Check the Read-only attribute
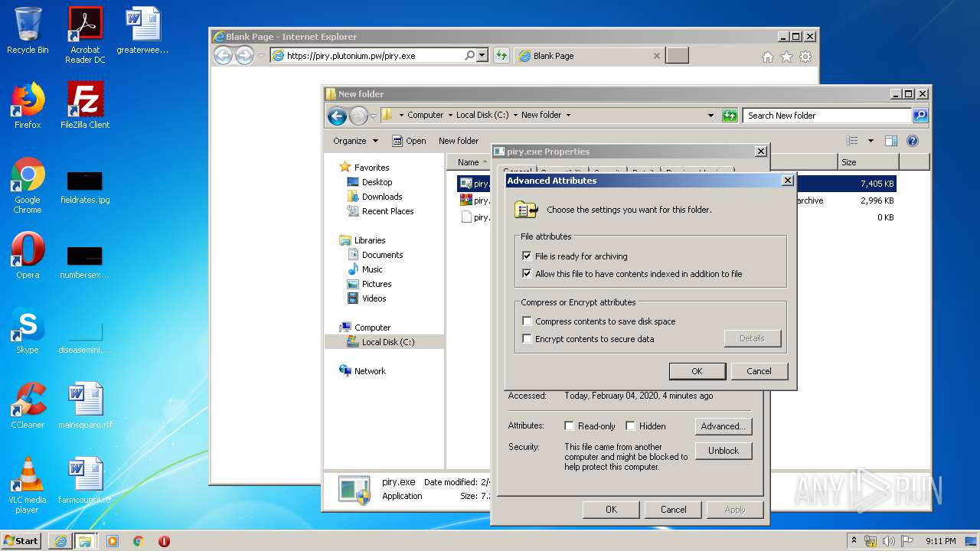The image size is (980, 551). [569, 426]
